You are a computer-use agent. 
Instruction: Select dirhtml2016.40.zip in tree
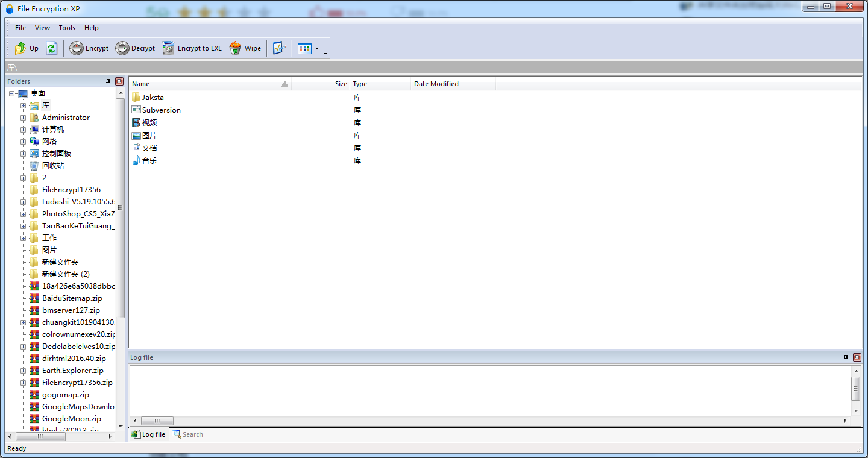pyautogui.click(x=74, y=358)
